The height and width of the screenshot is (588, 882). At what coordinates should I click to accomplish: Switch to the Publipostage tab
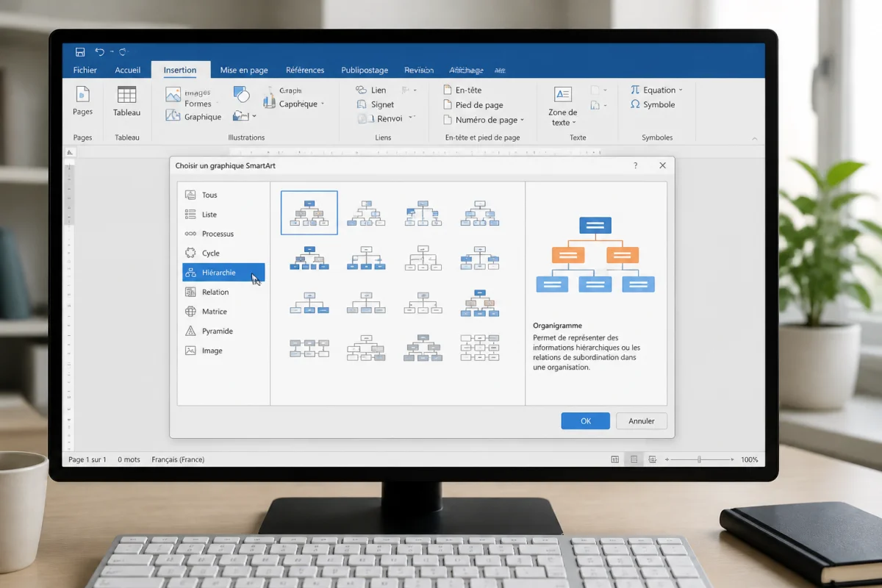pos(365,71)
